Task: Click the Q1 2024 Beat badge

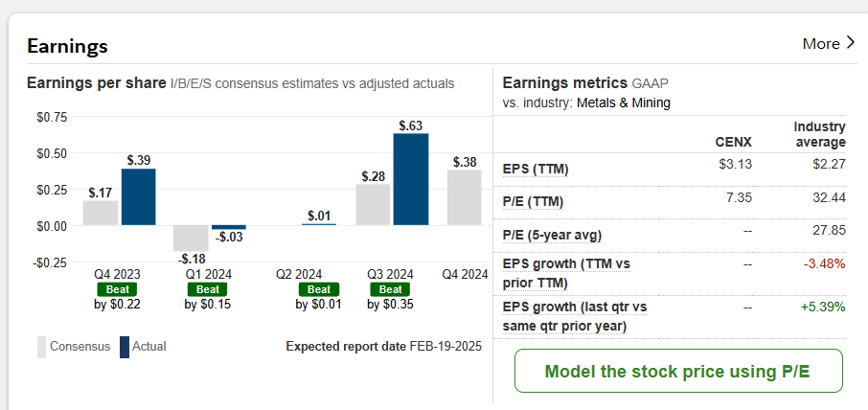Action: coord(207,289)
